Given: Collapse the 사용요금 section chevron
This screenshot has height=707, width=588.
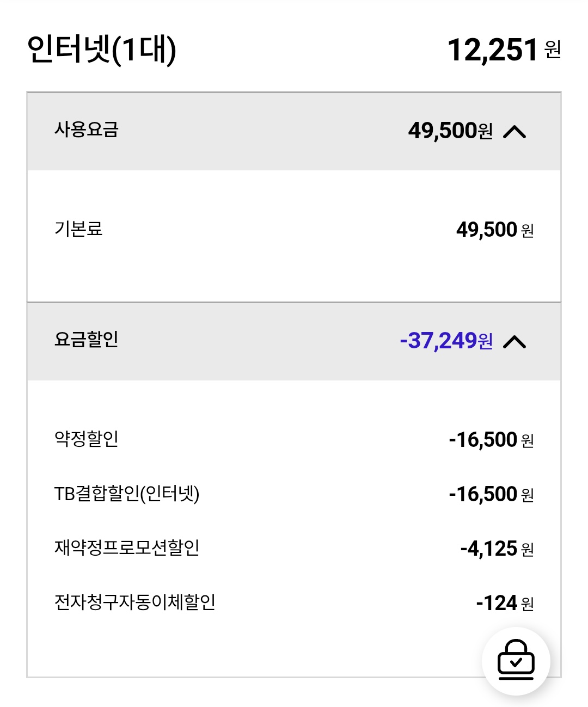Looking at the screenshot, I should (514, 131).
